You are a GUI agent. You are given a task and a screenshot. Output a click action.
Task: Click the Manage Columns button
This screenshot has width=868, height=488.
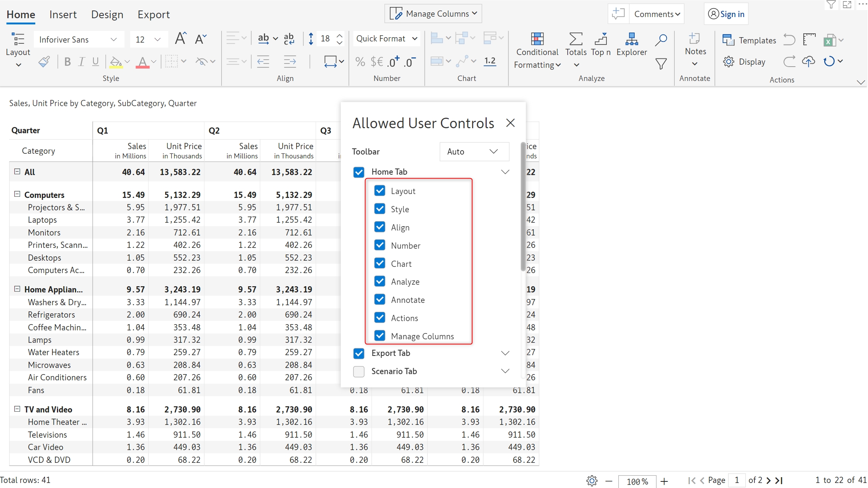coord(433,14)
